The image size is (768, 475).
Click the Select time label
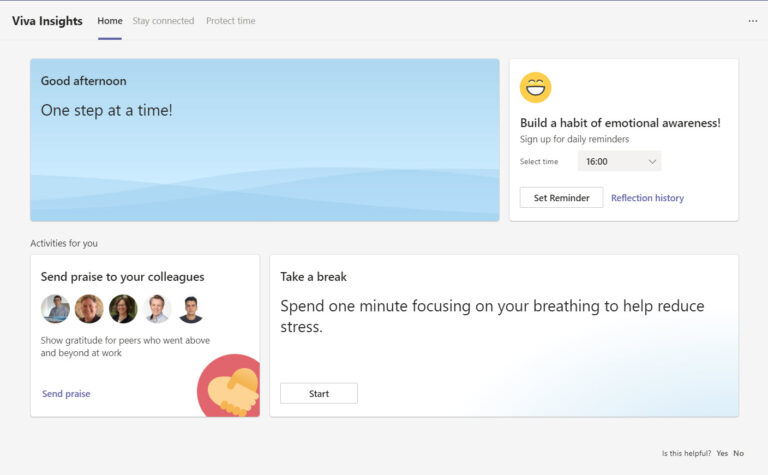539,162
